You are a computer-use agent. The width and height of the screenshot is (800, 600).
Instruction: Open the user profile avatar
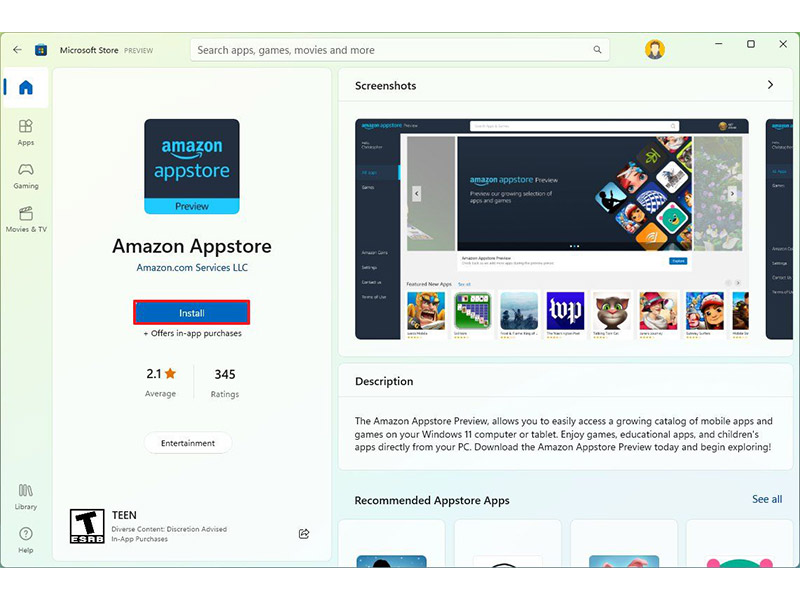[655, 49]
